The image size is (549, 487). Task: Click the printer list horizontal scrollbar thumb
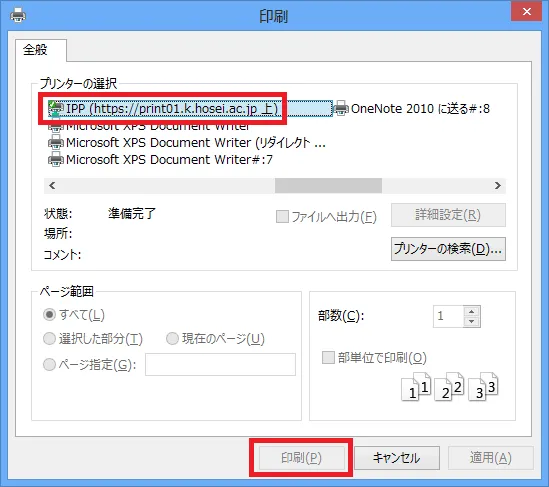[x=328, y=185]
